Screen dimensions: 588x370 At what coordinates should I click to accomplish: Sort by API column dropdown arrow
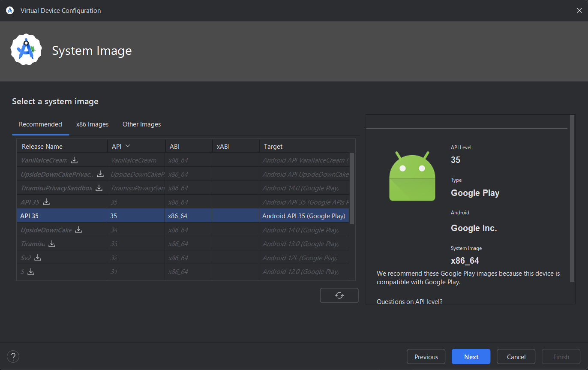click(x=128, y=146)
